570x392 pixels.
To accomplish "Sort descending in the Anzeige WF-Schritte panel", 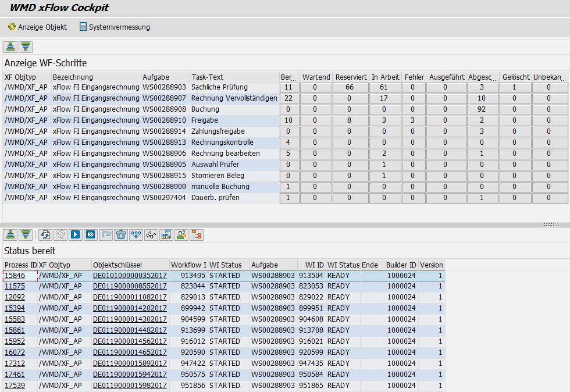I will coord(25,47).
